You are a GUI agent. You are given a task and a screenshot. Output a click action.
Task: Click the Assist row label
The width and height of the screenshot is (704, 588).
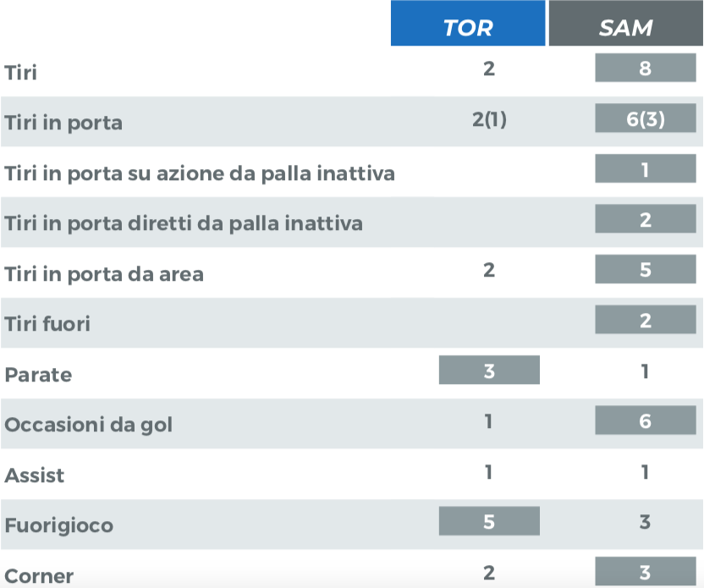click(35, 475)
